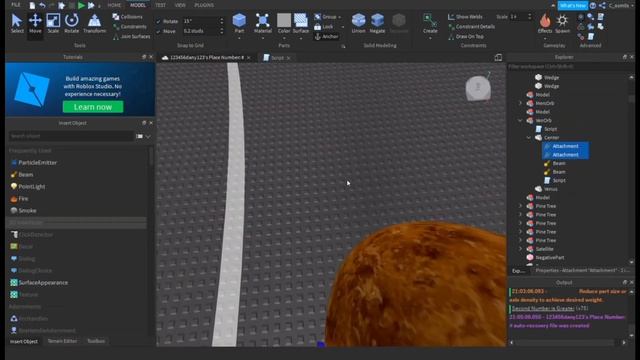Toggle Show Welds
Screen dimensions: 640x360
[465, 17]
